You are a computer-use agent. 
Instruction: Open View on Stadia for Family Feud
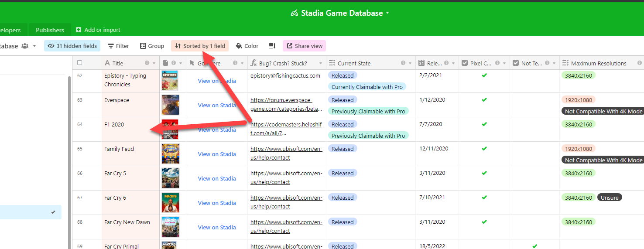217,154
